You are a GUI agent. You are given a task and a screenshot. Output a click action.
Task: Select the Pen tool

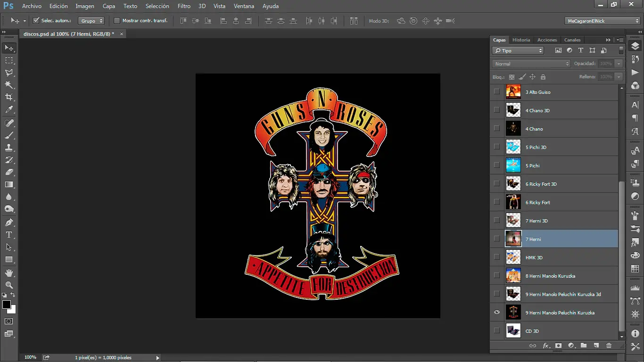coord(9,222)
